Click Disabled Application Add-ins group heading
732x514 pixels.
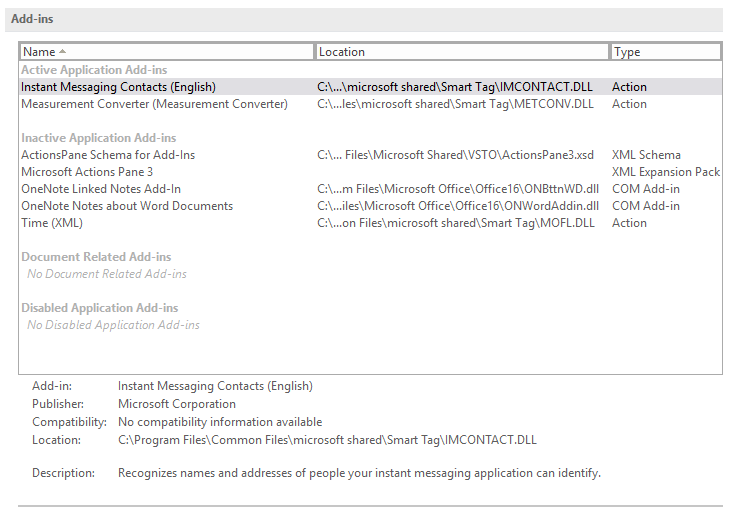[99, 308]
